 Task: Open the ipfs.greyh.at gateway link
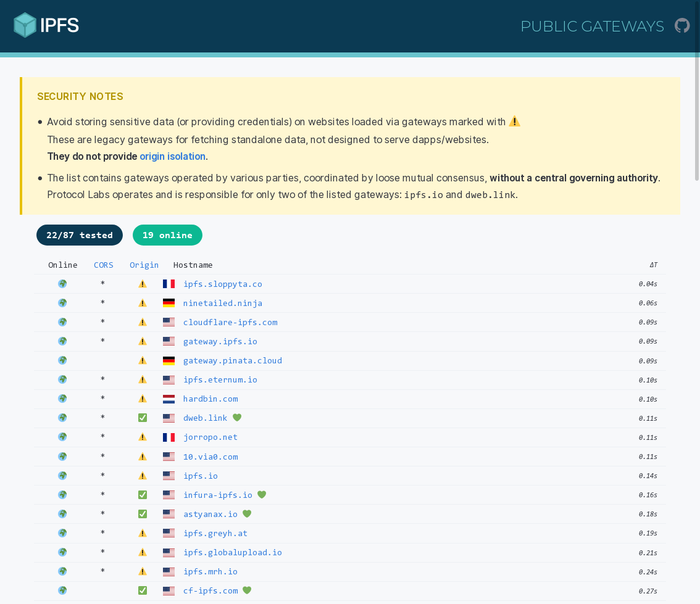pos(215,534)
